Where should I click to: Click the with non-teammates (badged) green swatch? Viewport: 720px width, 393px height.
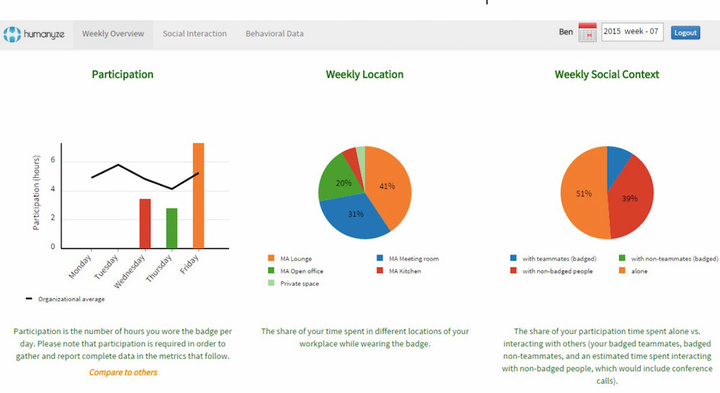(x=622, y=258)
